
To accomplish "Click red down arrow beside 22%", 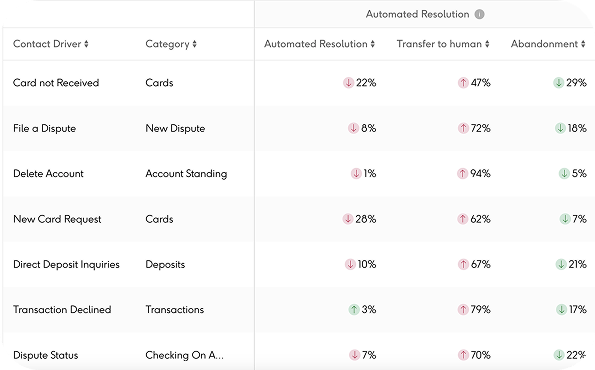I will tap(348, 83).
